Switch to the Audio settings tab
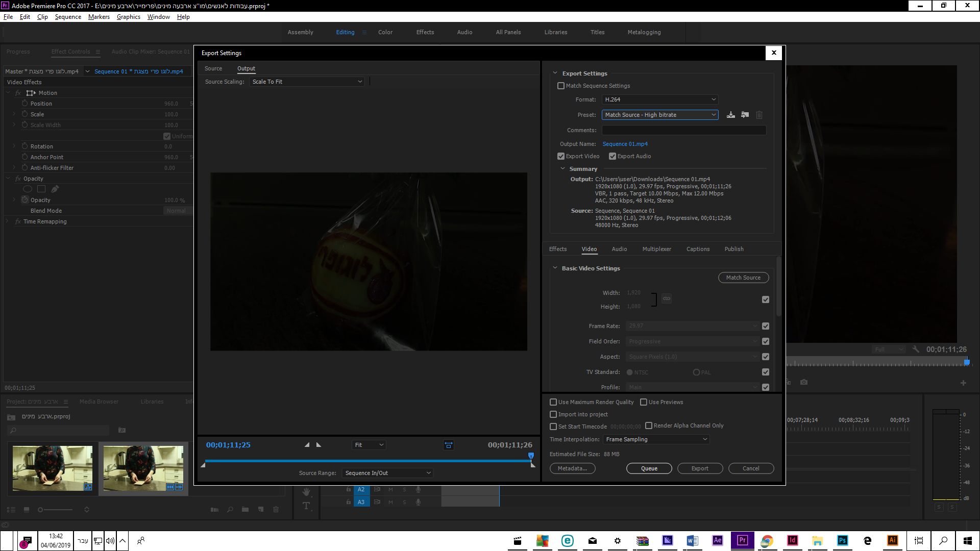The height and width of the screenshot is (551, 980). 619,249
